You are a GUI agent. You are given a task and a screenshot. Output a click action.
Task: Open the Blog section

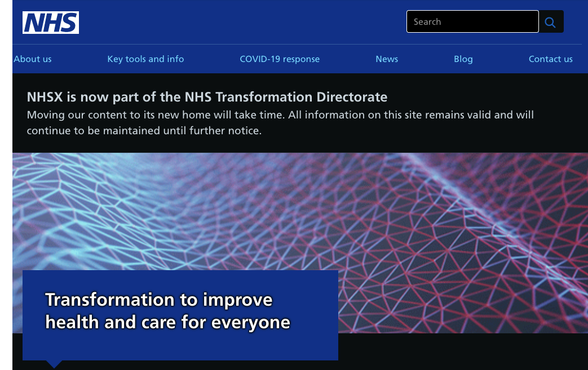(463, 59)
